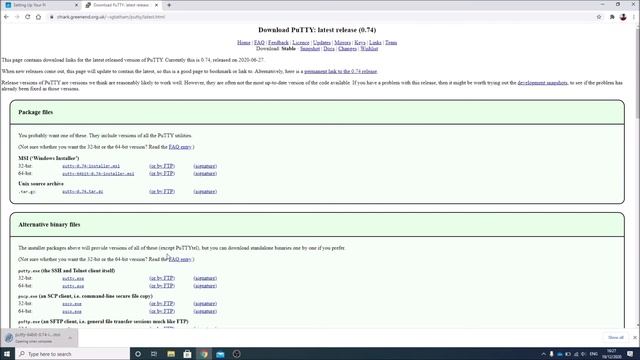The height and width of the screenshot is (360, 640).
Task: Open the Windows Start menu
Action: pos(7,354)
